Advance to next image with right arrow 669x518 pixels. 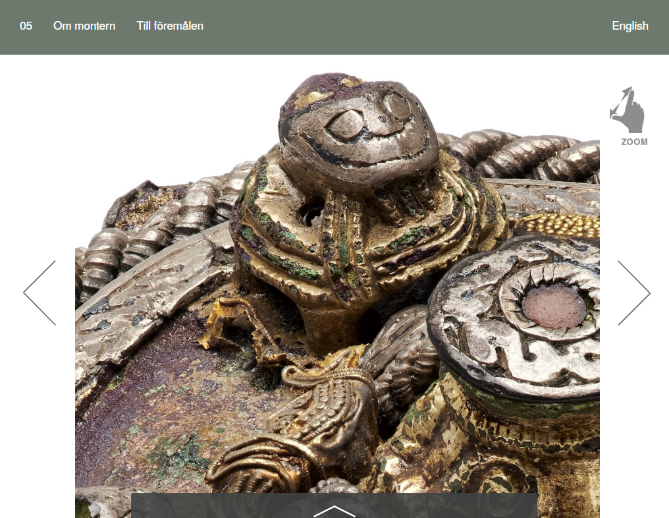coord(633,293)
